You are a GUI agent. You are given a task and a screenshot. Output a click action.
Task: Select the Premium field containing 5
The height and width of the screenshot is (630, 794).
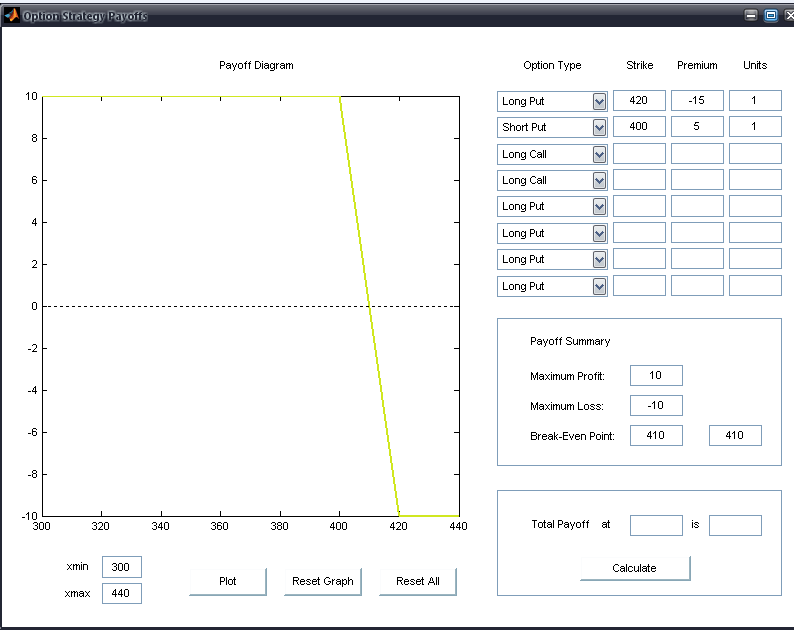(x=697, y=126)
